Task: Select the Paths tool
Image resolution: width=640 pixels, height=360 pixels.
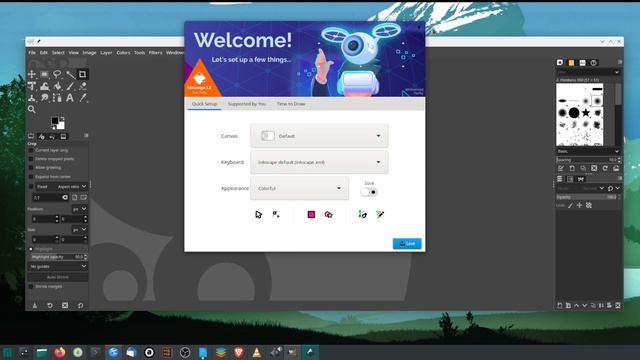Action: [x=57, y=98]
